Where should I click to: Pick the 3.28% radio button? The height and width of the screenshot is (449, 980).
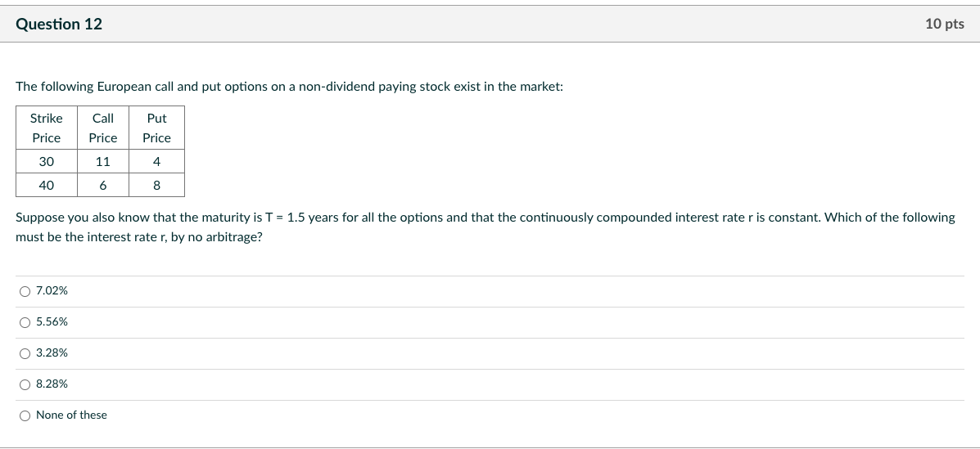(25, 354)
